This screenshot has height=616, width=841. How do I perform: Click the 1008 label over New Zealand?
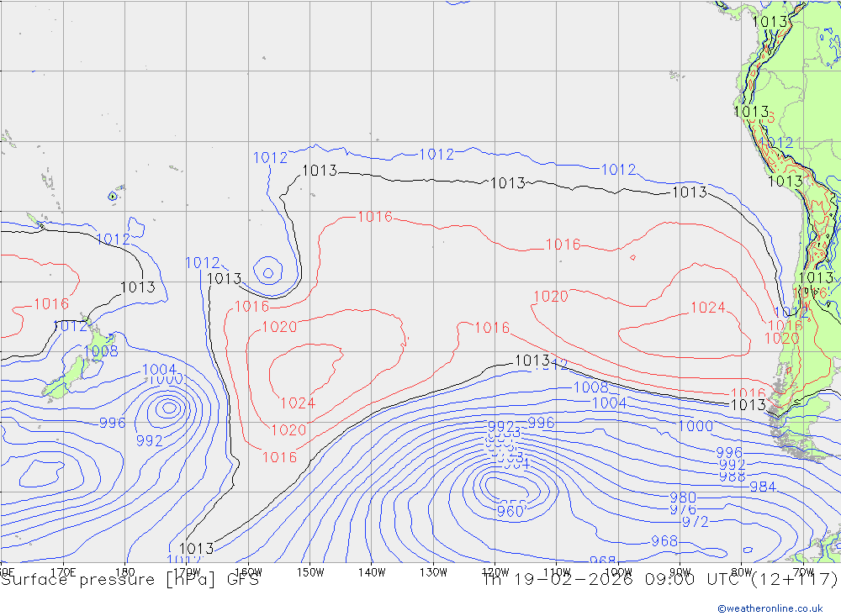point(100,351)
